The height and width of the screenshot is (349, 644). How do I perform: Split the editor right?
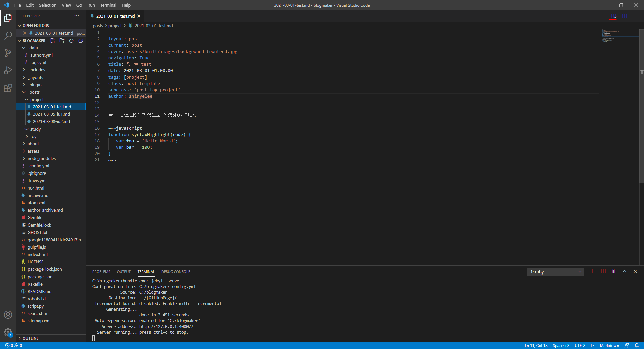coord(625,16)
